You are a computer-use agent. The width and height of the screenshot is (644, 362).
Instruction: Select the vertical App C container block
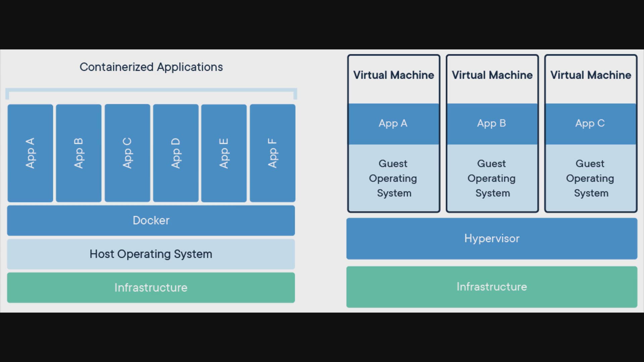pos(127,153)
